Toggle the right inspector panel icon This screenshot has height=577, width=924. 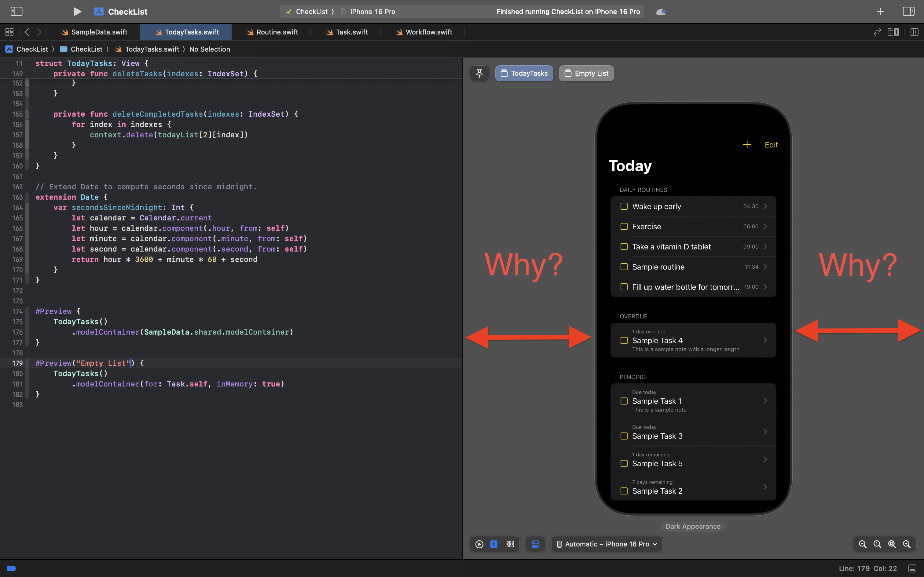[908, 12]
